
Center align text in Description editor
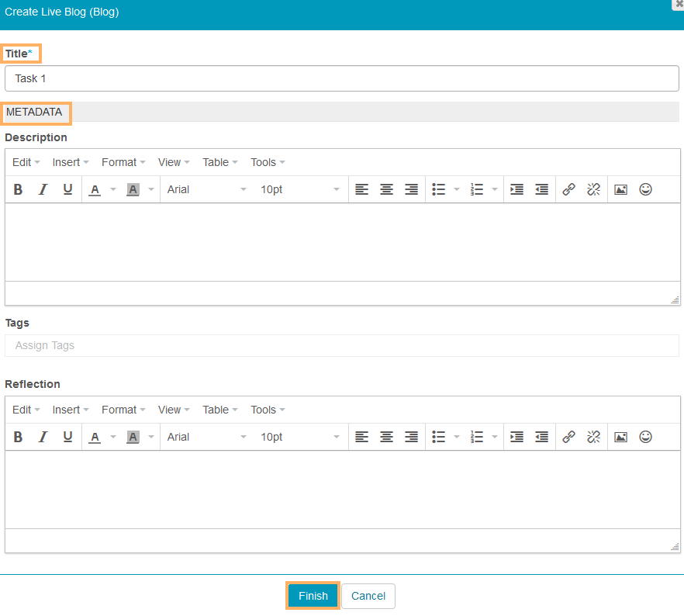click(x=386, y=189)
